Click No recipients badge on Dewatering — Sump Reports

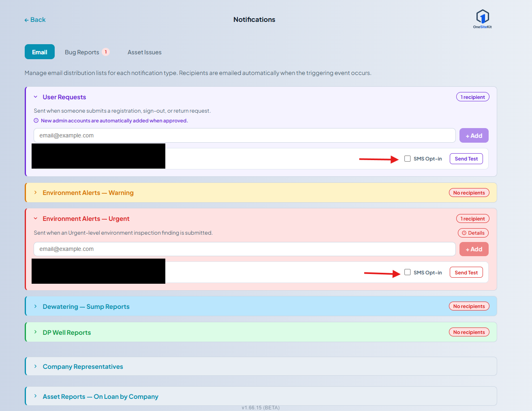[469, 306]
